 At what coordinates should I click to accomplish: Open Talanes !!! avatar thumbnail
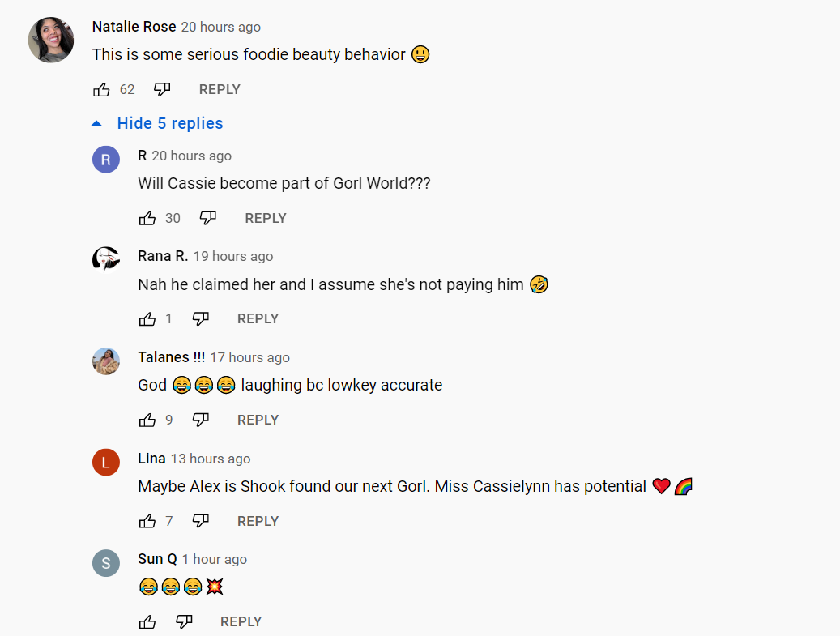(x=106, y=361)
